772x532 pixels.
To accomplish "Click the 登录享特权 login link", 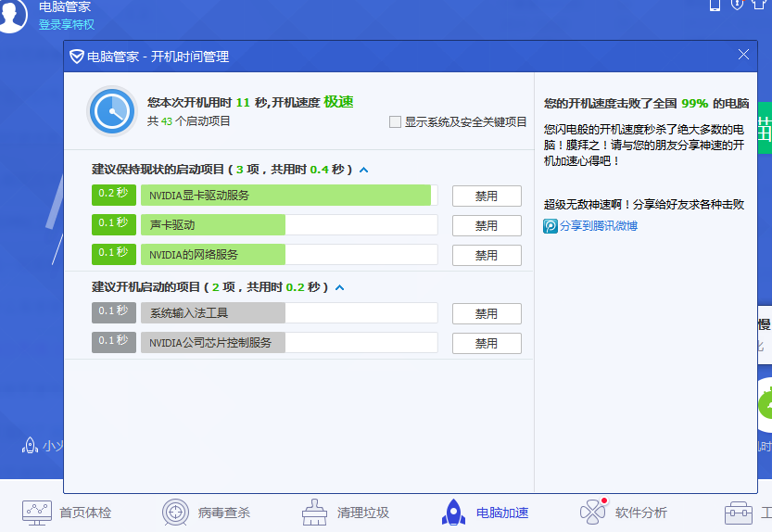I will [x=67, y=25].
